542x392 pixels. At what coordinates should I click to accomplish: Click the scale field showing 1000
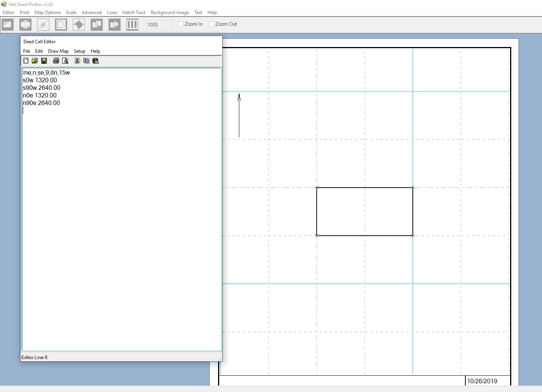[x=159, y=25]
